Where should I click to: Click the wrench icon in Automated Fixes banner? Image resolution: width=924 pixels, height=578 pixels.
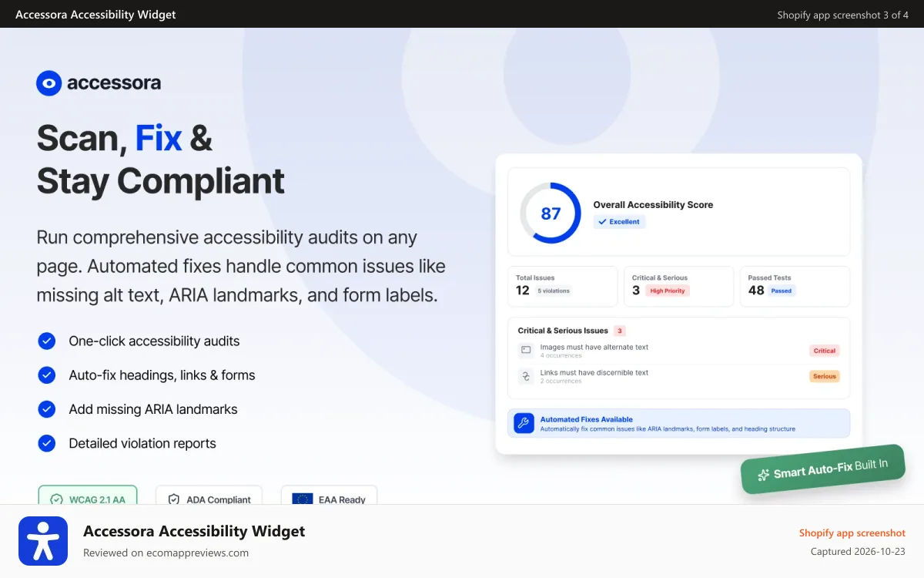coord(524,423)
